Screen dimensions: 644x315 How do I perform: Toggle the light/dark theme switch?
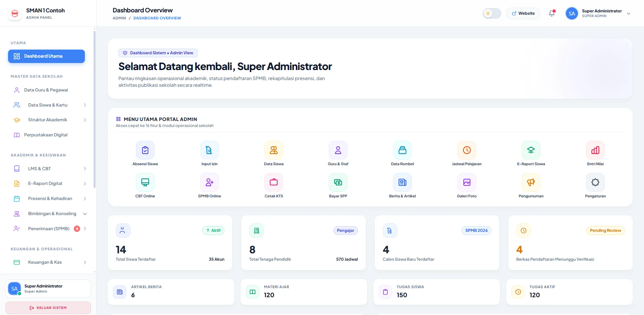point(492,13)
